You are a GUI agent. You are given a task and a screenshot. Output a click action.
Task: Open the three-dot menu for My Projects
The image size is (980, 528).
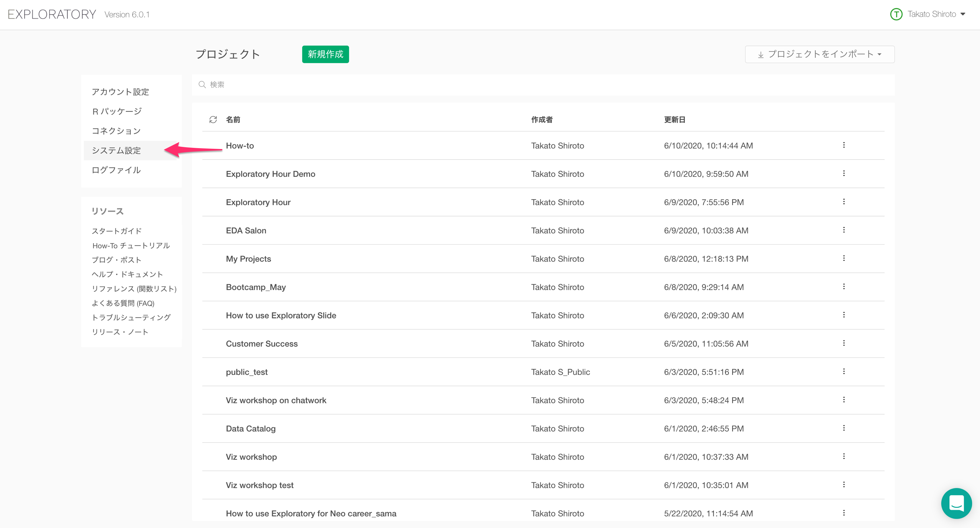pyautogui.click(x=844, y=258)
